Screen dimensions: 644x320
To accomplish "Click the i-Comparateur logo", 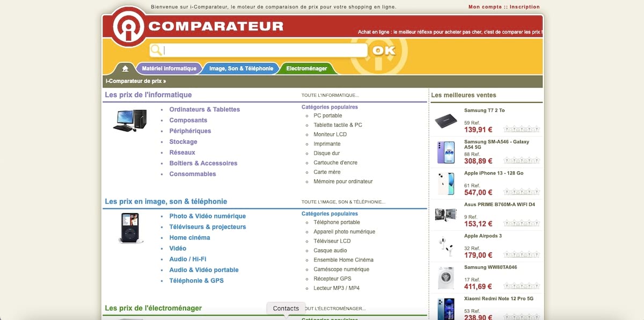I will [x=128, y=25].
